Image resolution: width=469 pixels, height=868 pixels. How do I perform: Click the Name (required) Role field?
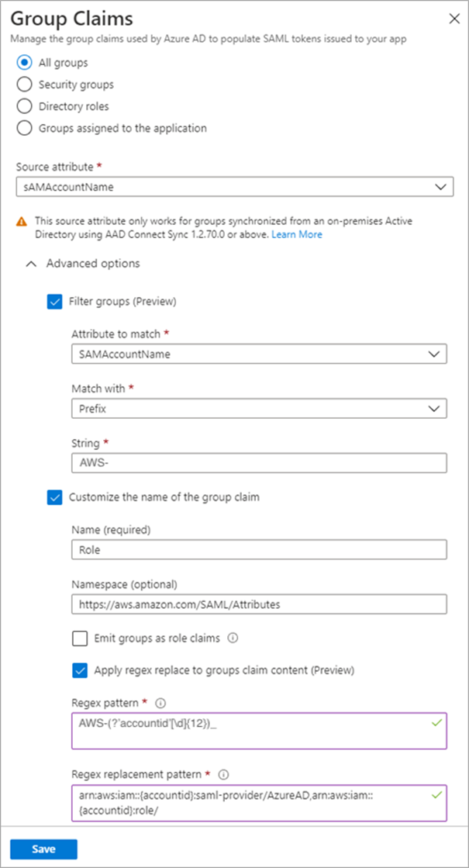[259, 550]
